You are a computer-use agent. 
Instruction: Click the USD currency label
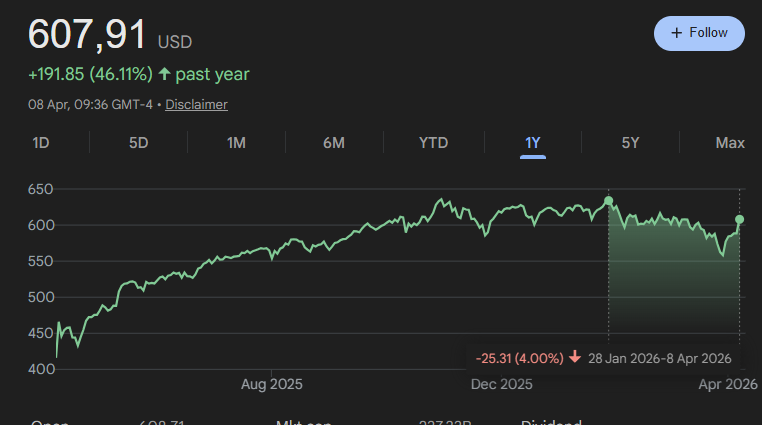pyautogui.click(x=175, y=42)
